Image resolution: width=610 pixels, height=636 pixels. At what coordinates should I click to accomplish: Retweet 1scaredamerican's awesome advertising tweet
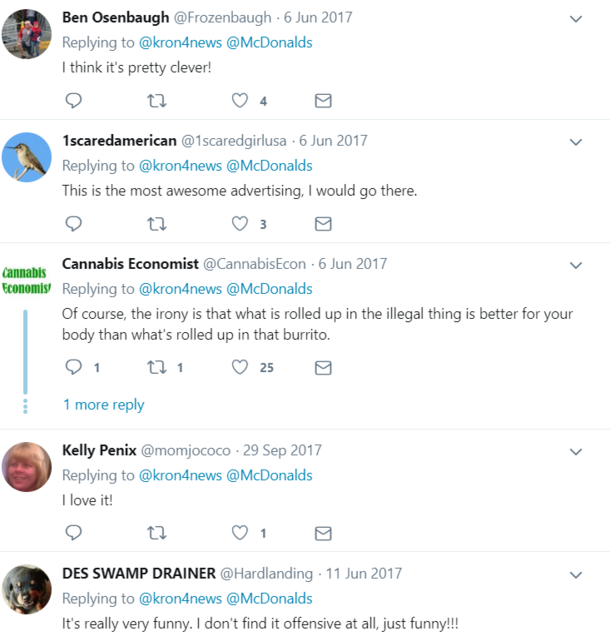pyautogui.click(x=157, y=223)
